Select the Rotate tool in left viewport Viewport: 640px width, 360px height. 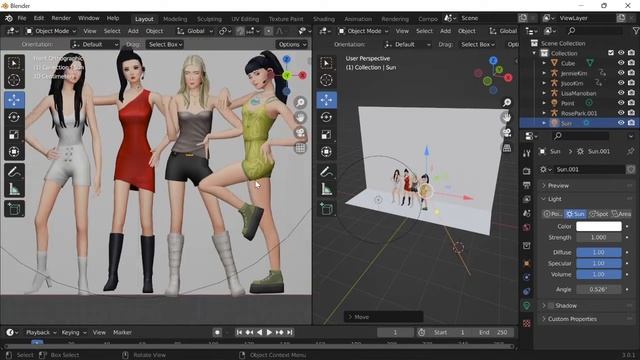[x=14, y=118]
